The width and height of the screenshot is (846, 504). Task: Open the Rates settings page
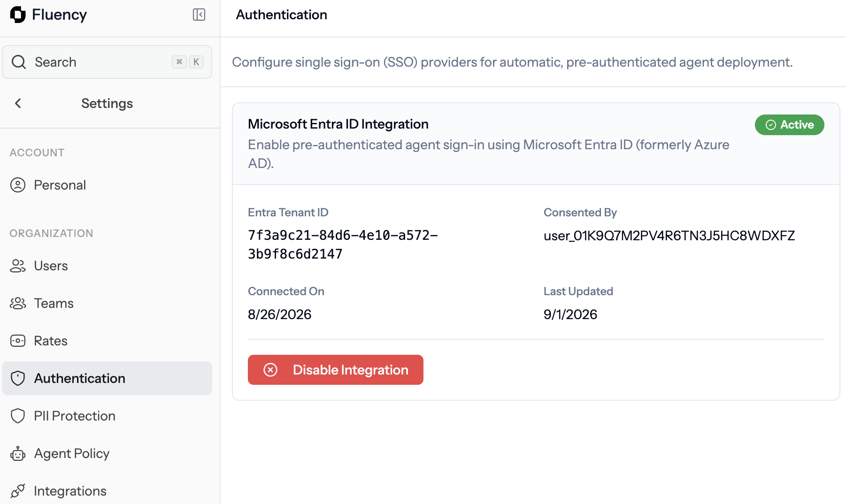pyautogui.click(x=107, y=341)
